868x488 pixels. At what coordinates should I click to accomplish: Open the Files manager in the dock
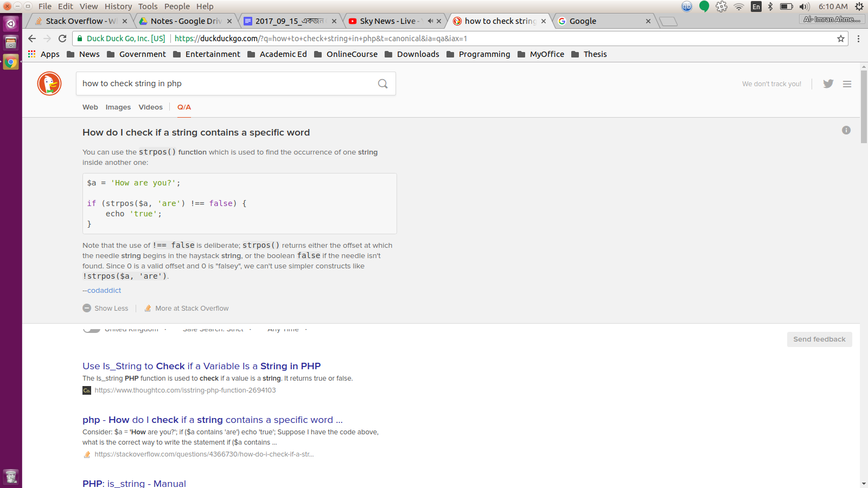(x=11, y=42)
